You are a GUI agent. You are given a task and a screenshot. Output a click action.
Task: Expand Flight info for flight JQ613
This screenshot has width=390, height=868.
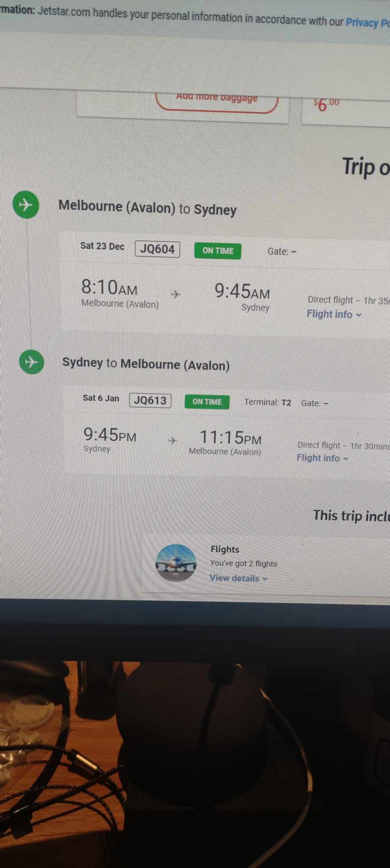click(x=322, y=458)
